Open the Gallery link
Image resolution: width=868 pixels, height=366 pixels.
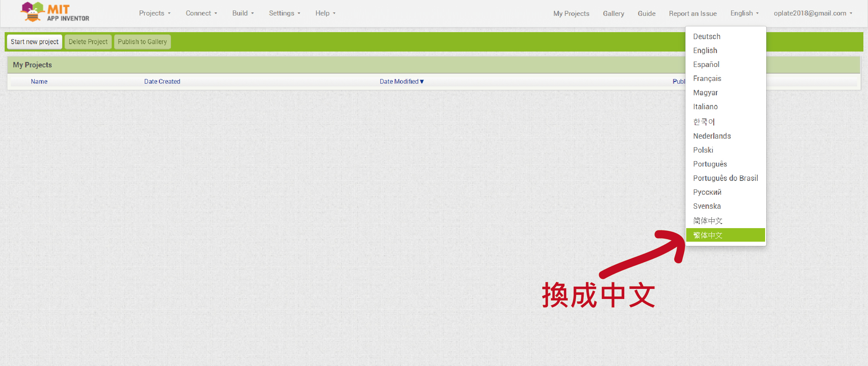[x=613, y=14]
